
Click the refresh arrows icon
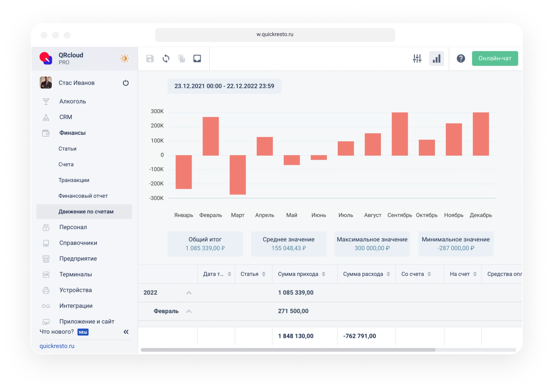[x=166, y=58]
